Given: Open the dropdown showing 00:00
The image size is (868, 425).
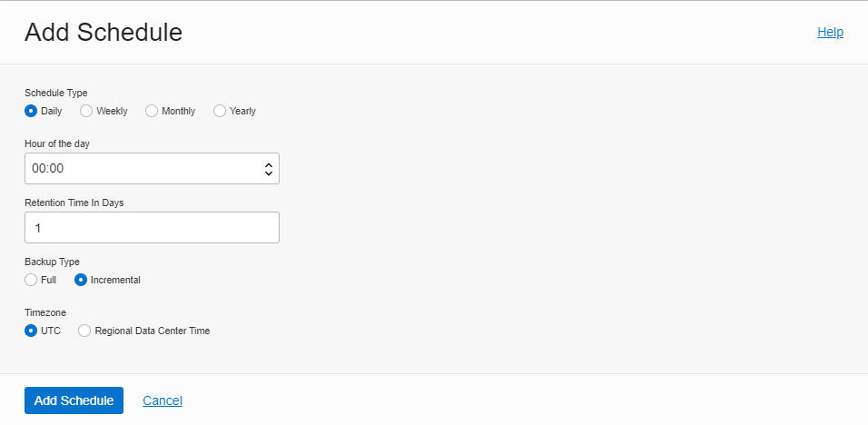Looking at the screenshot, I should 145,169.
